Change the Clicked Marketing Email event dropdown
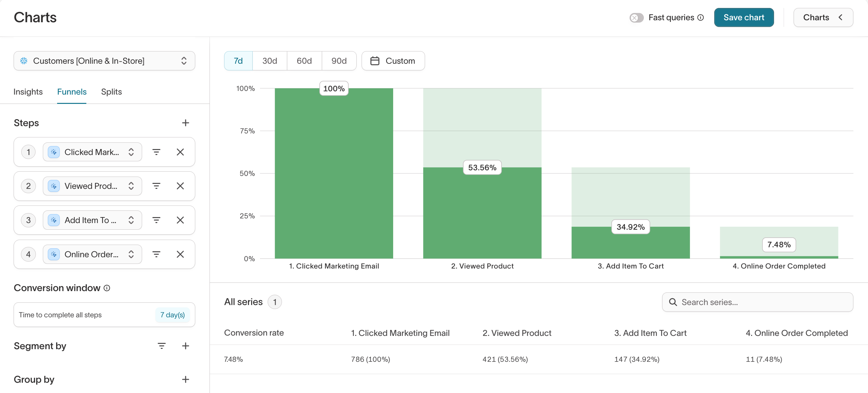Image resolution: width=868 pixels, height=393 pixels. coord(92,152)
